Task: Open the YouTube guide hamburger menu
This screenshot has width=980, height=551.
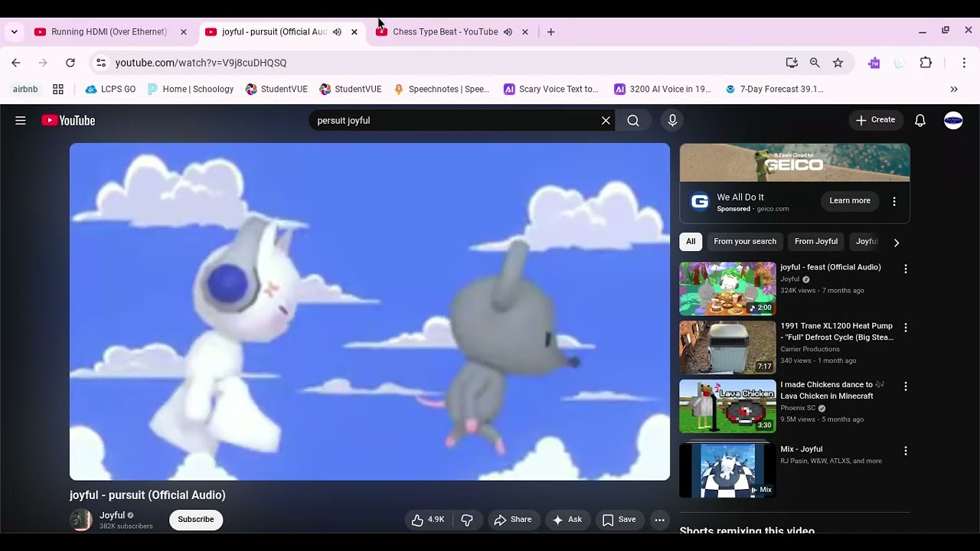Action: [21, 120]
